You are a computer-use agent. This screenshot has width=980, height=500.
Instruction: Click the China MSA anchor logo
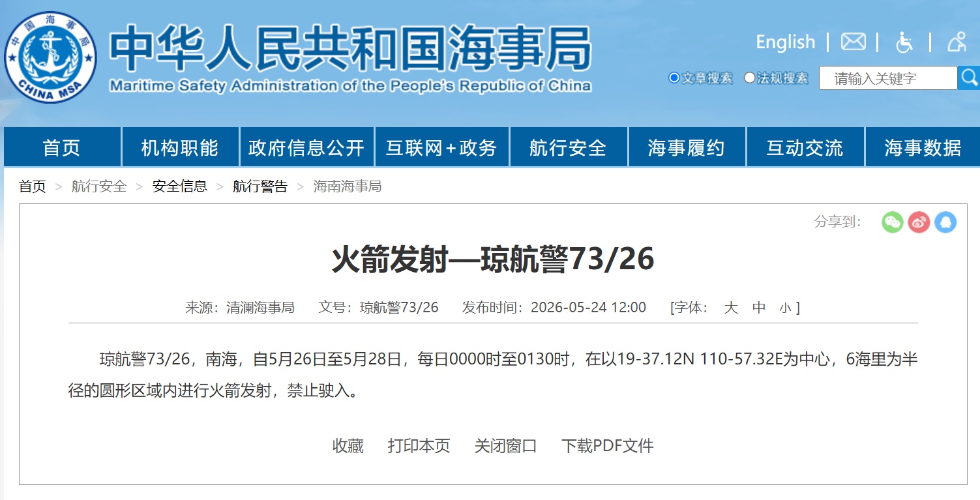pos(50,57)
